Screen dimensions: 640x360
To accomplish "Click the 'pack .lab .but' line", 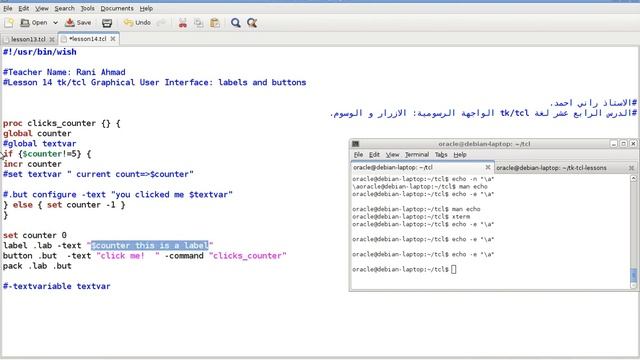I will 37,266.
